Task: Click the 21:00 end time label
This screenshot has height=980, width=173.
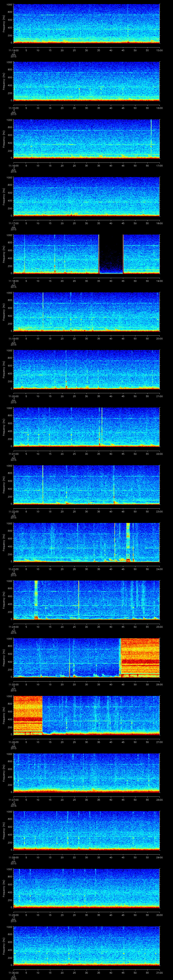Action: point(159,396)
